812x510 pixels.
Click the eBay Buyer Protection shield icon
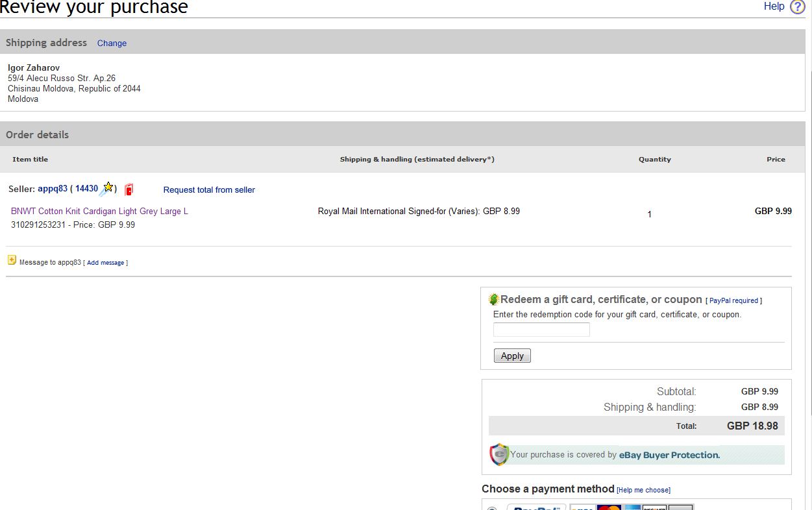498,454
